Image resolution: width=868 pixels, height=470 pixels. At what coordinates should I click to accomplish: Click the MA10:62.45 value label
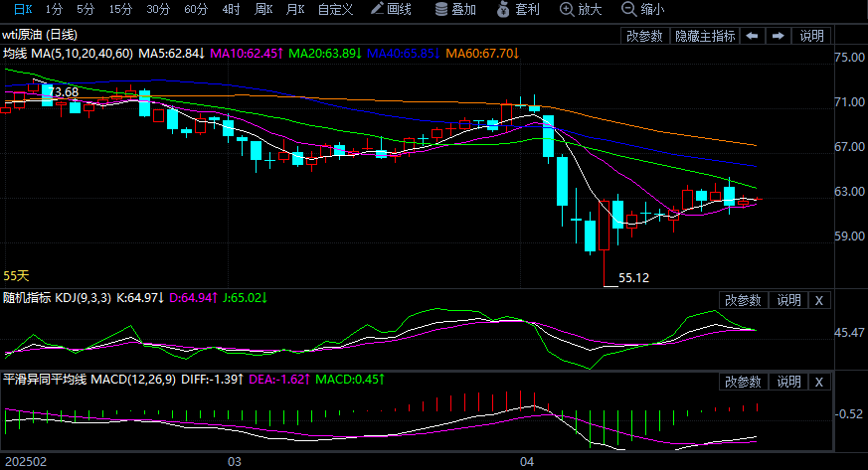(x=247, y=54)
